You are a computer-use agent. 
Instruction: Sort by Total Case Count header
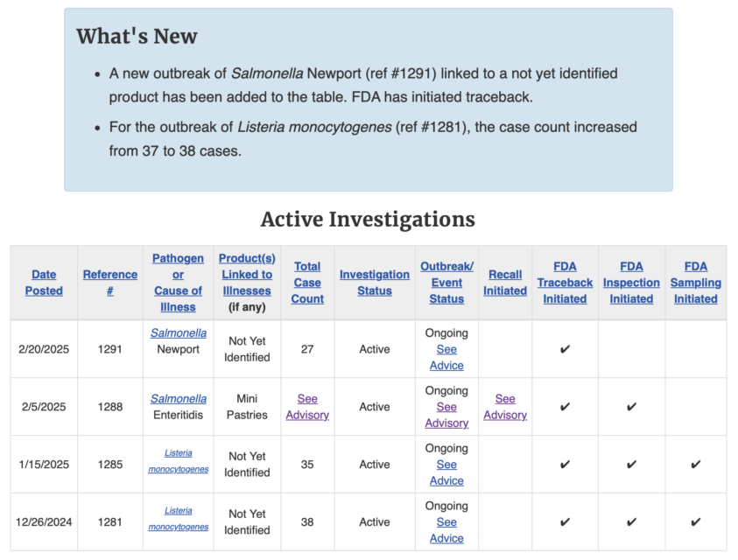[307, 283]
